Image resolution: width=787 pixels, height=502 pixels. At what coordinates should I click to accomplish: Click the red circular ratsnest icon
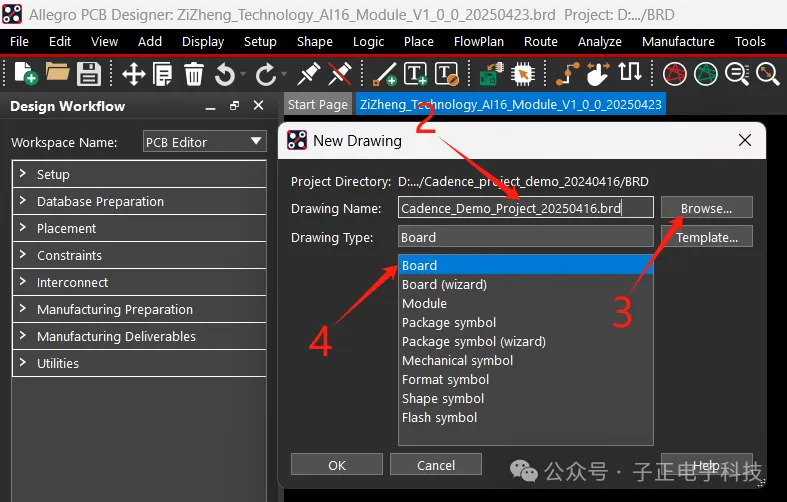pyautogui.click(x=675, y=74)
